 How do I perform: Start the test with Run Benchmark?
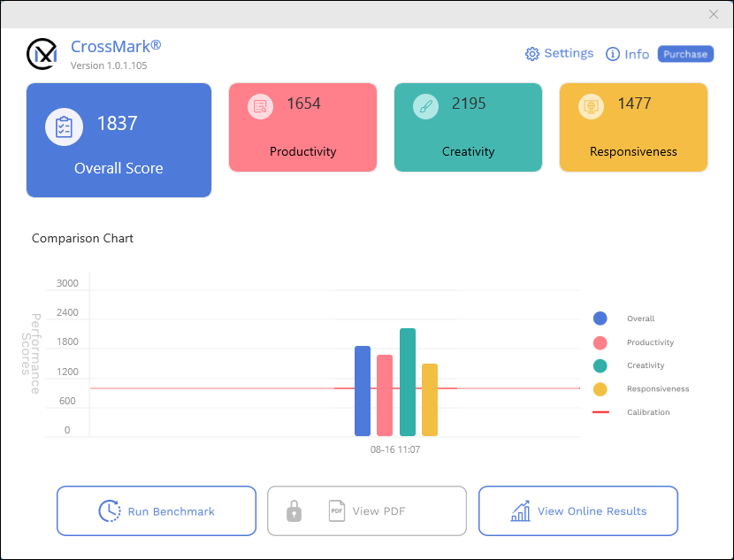[x=157, y=511]
